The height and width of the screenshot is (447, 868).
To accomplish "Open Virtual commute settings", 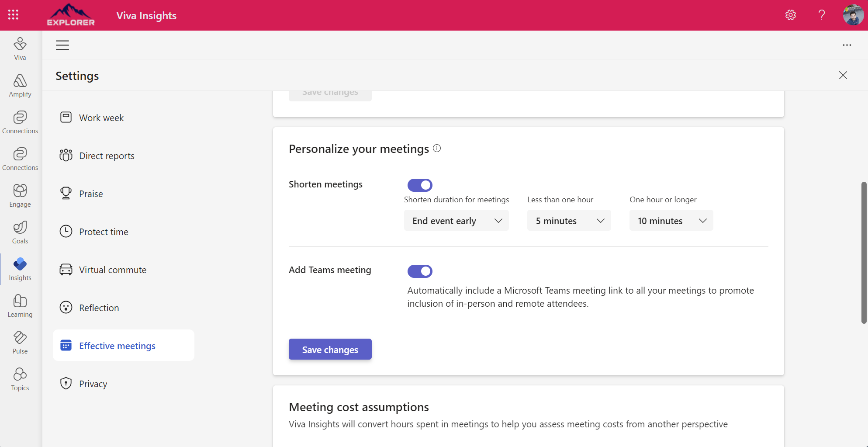I will 113,270.
